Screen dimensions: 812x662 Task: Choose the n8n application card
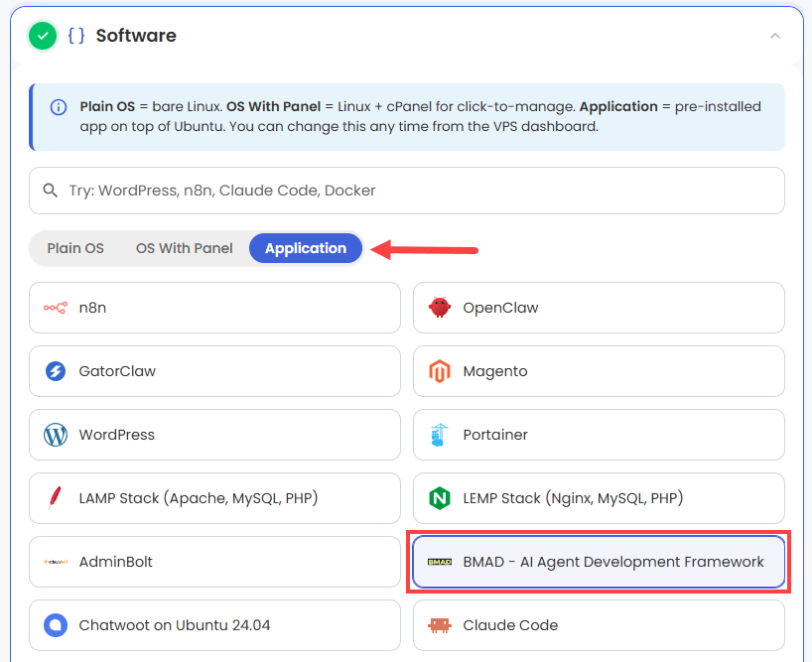click(214, 308)
